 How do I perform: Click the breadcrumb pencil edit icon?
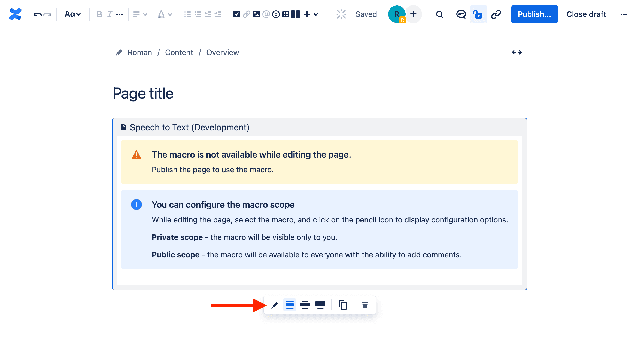[x=119, y=52]
